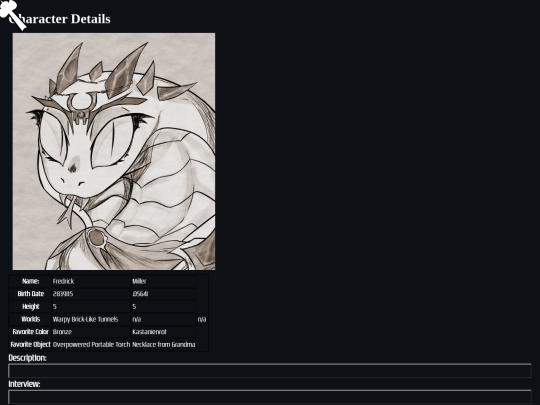This screenshot has width=540, height=405.
Task: Click the first Birth Date value
Action: (x=91, y=294)
